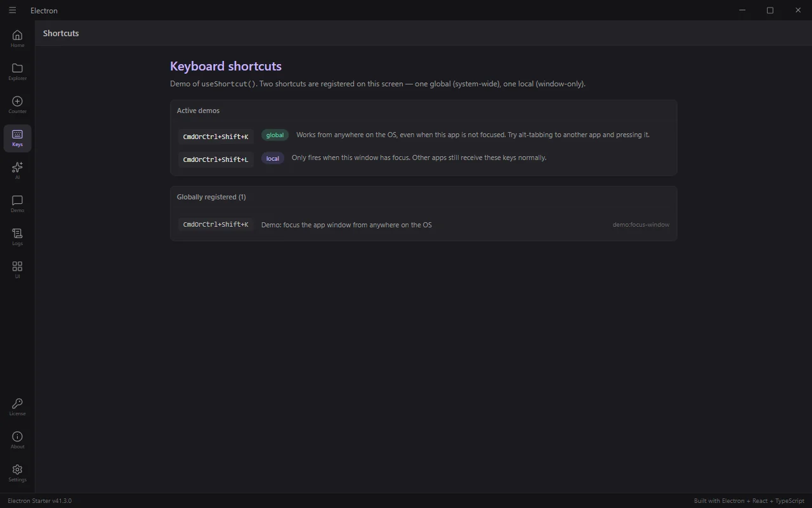Click the "Only fires when this window has focus" text
812x508 pixels.
click(419, 157)
